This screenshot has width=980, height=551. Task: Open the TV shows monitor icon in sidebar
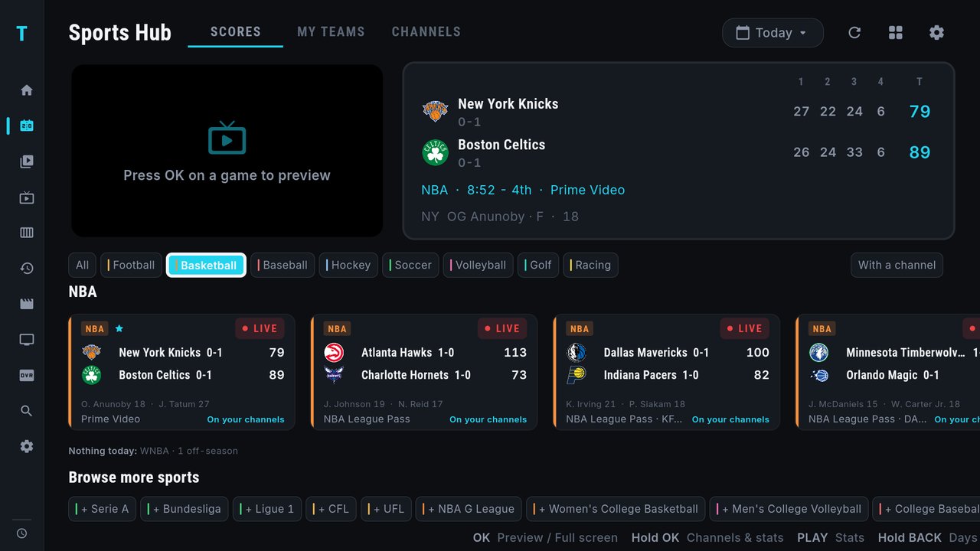coord(27,340)
